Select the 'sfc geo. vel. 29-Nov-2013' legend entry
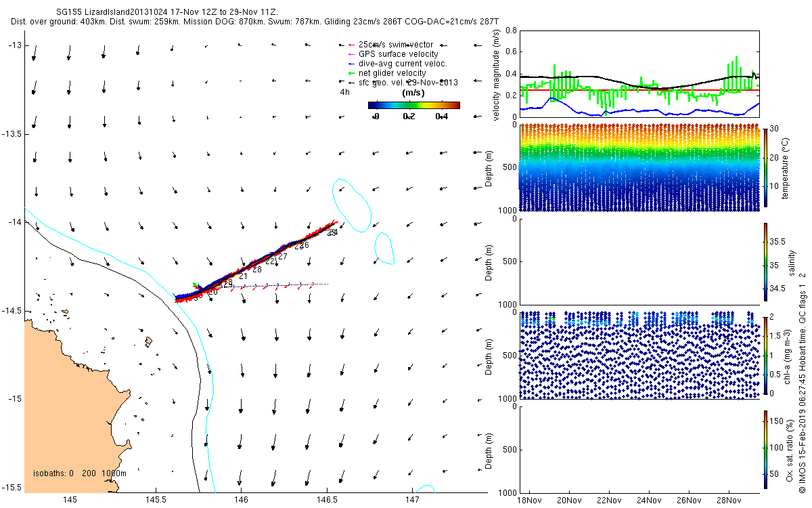This screenshot has width=812, height=508. (408, 83)
